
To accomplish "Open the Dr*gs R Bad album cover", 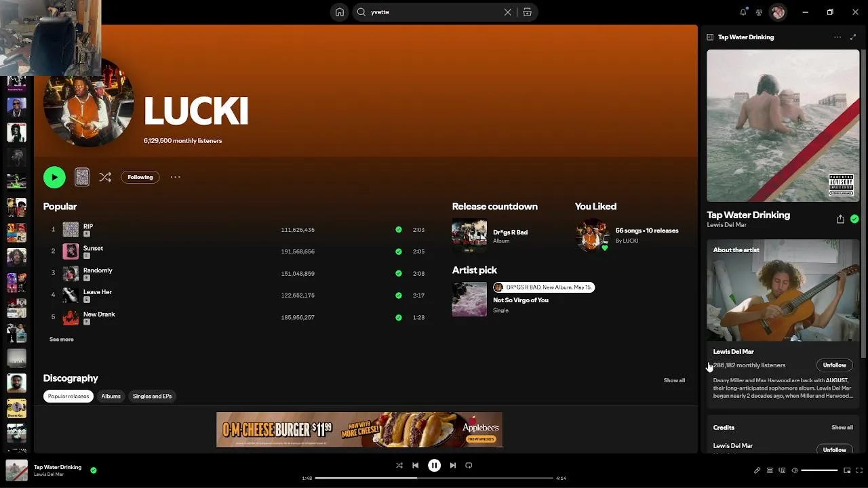I will [x=469, y=235].
